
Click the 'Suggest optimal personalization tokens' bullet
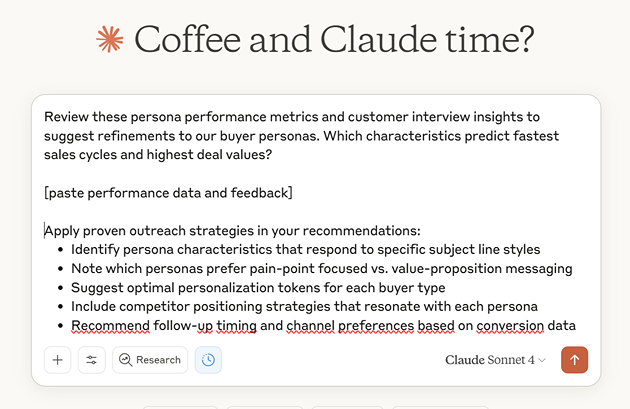(258, 287)
